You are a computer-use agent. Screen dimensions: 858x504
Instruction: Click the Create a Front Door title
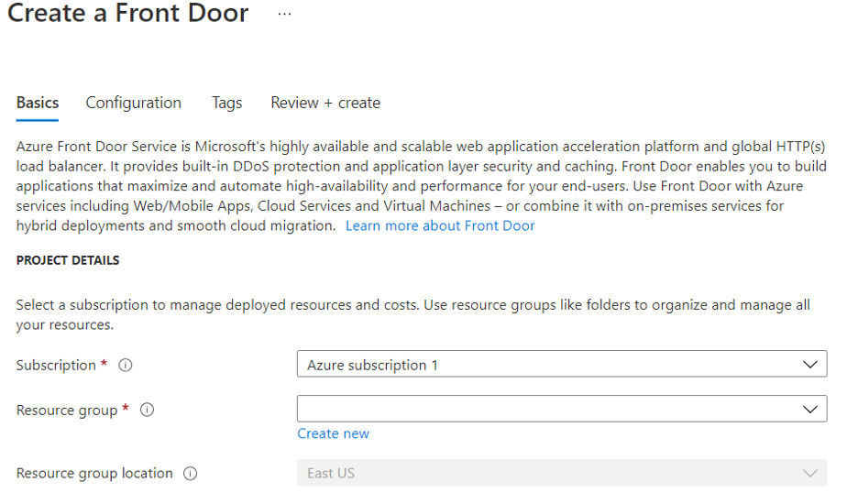[x=128, y=13]
